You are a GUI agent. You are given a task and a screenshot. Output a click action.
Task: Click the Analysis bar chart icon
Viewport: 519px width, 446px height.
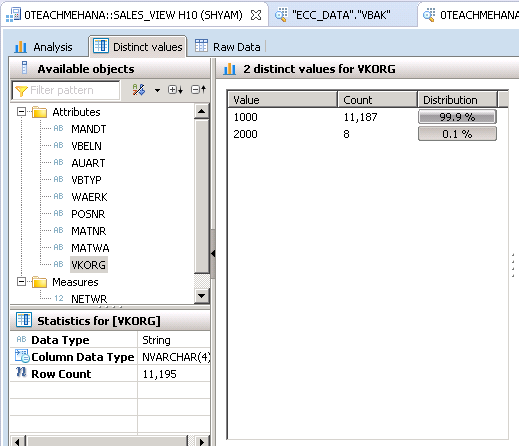[x=20, y=47]
